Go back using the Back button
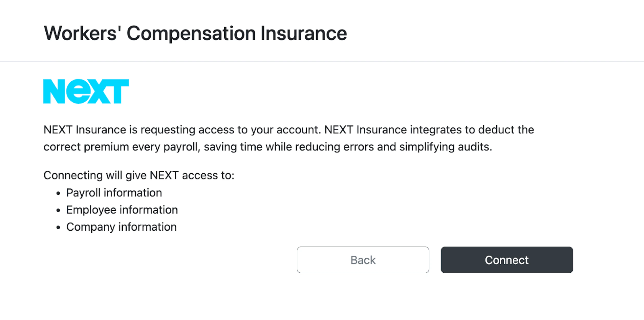 363,260
